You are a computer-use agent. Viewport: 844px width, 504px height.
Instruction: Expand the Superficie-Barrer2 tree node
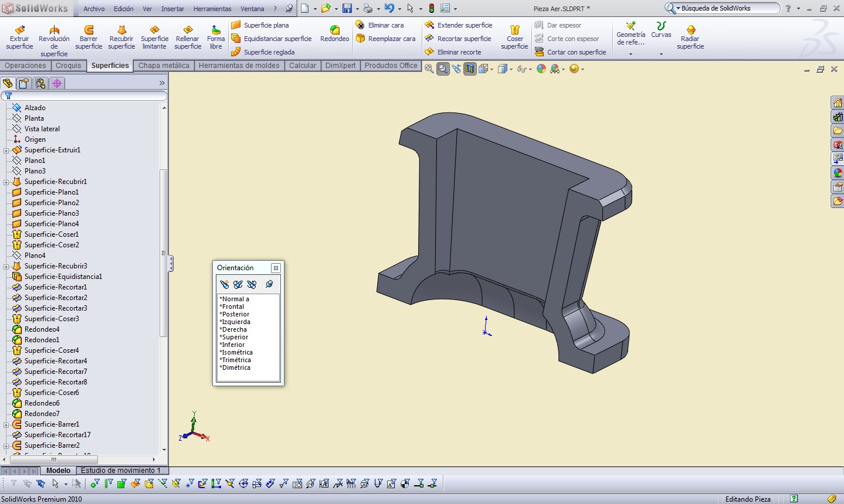click(x=6, y=446)
